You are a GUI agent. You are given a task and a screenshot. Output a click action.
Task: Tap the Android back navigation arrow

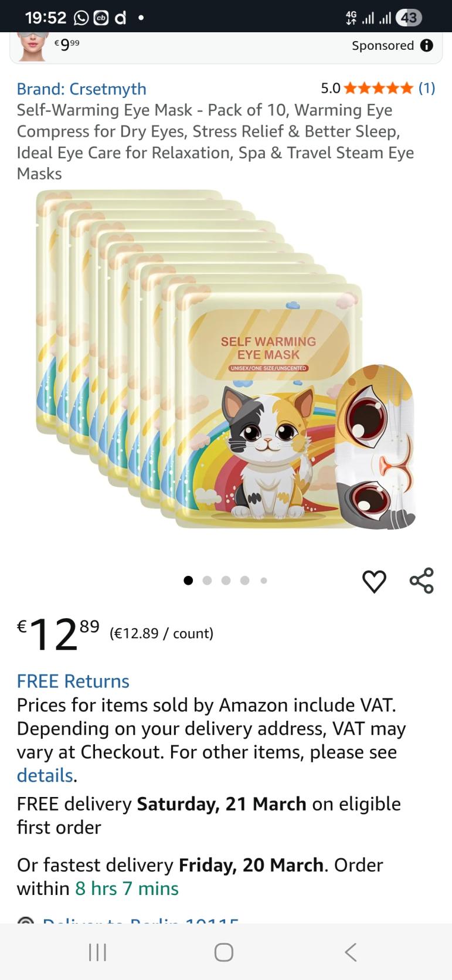pos(351,952)
